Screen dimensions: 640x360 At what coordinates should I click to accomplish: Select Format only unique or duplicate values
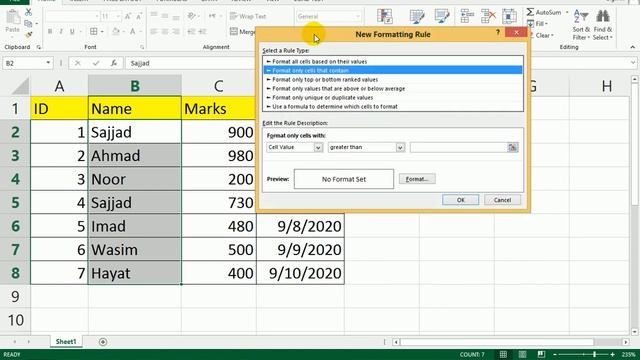tap(393, 98)
